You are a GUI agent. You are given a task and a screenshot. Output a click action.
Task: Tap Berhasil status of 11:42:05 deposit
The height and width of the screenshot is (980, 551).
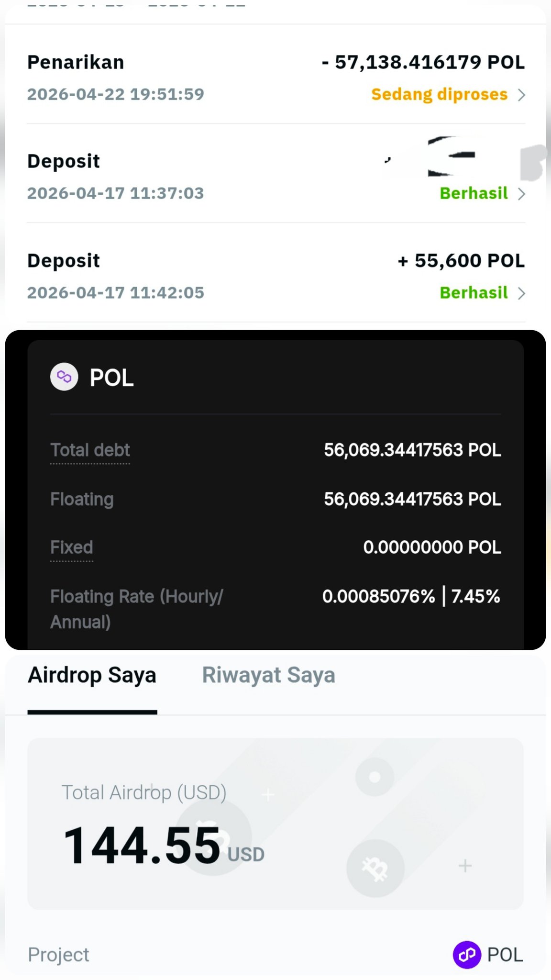(x=474, y=292)
